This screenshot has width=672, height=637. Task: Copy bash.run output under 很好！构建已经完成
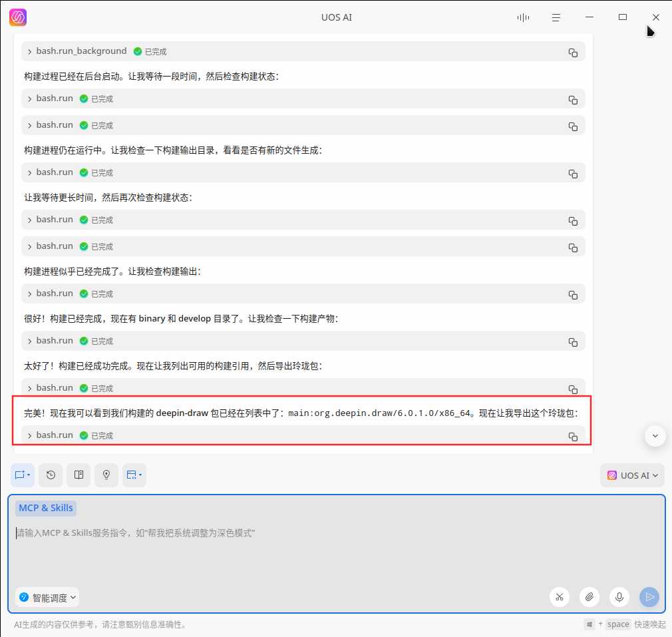point(573,342)
